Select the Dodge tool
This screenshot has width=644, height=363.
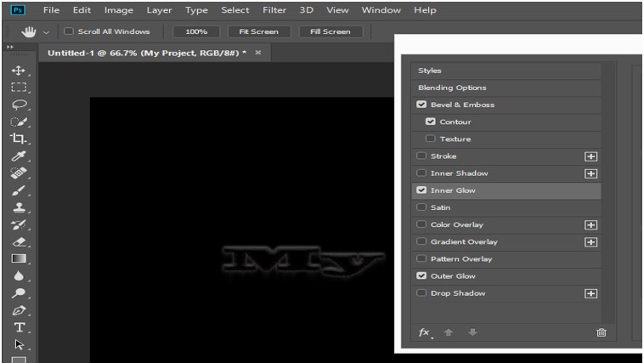(x=19, y=293)
